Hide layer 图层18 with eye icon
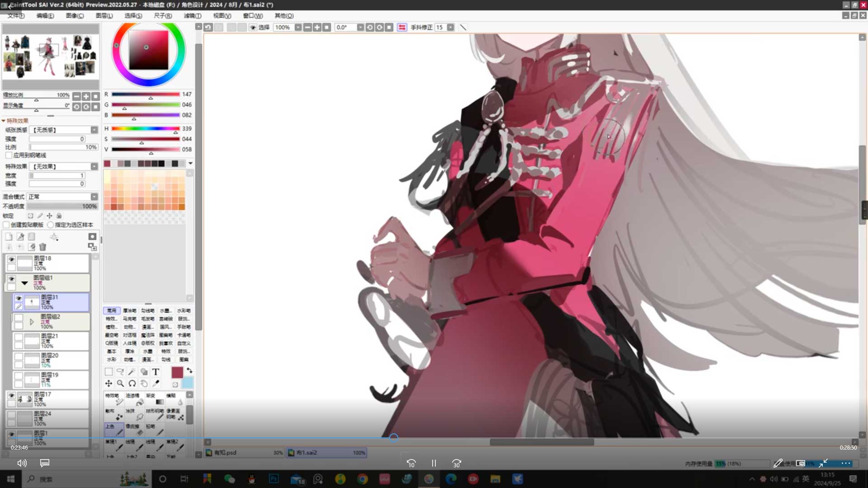868x488 pixels. click(11, 259)
